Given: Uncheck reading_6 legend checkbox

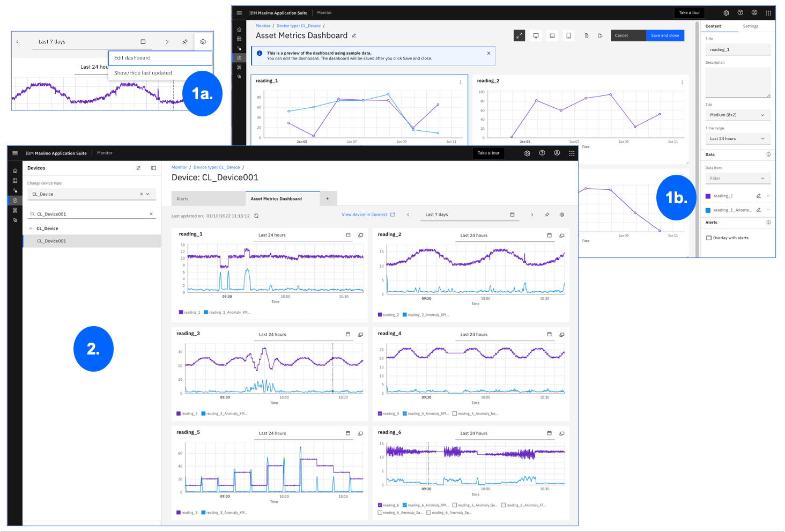Looking at the screenshot, I should pos(380,505).
